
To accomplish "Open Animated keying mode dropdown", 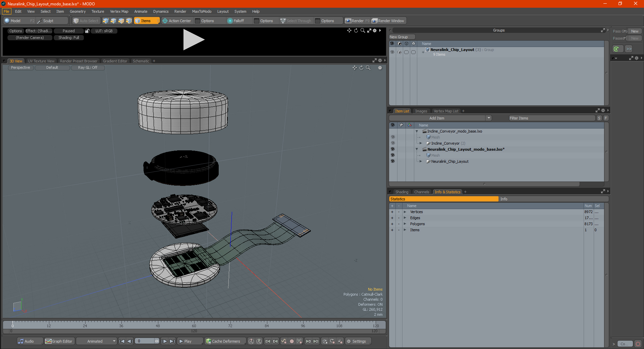I will (97, 341).
